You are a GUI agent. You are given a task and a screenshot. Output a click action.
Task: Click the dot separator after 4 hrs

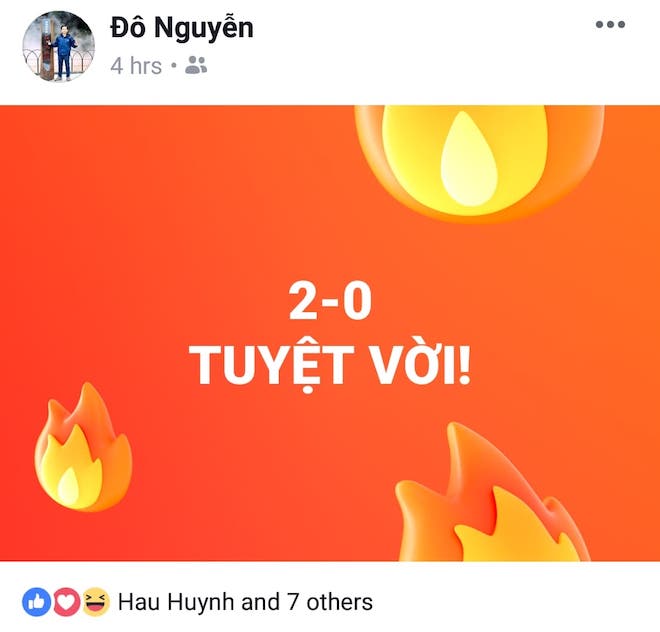point(173,66)
